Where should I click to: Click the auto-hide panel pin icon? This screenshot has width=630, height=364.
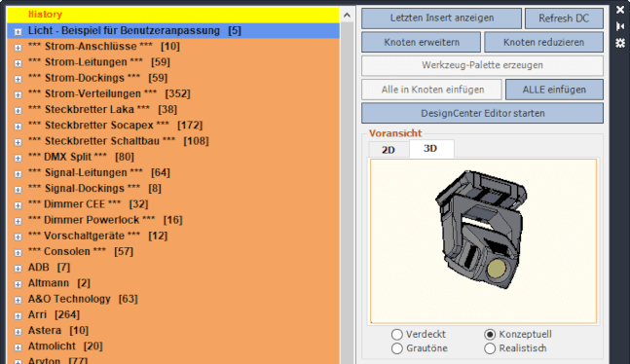coord(620,26)
